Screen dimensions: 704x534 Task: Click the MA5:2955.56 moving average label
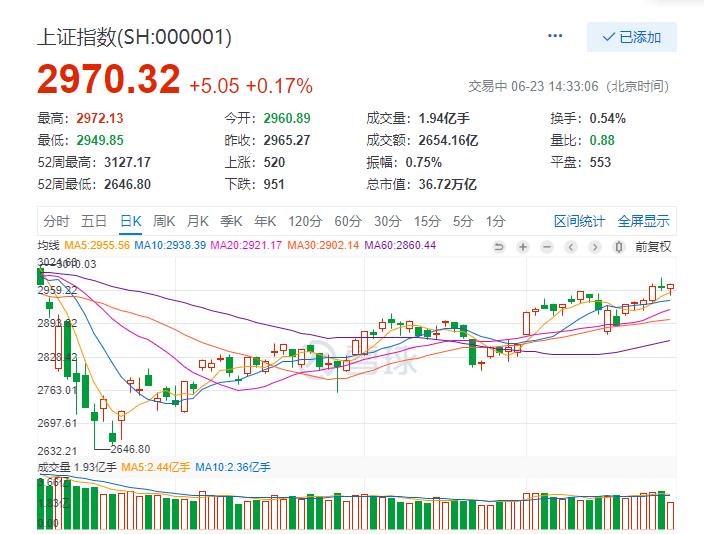97,245
